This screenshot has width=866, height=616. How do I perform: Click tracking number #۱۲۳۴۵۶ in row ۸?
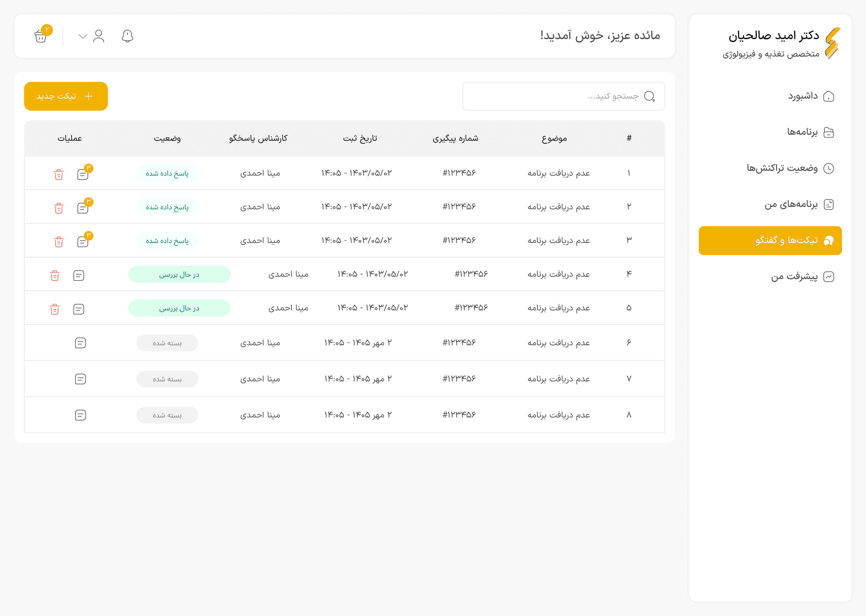click(x=459, y=414)
